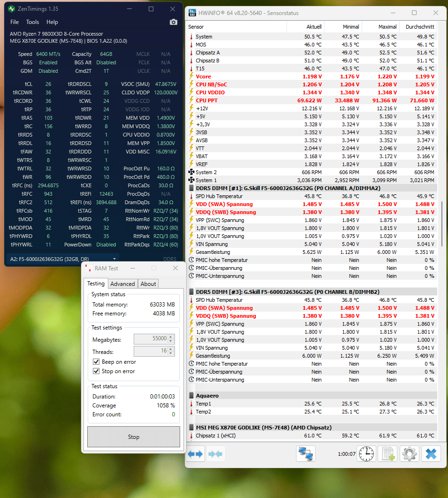Select the T15 temperature row label
The height and width of the screenshot is (498, 448).
click(200, 68)
